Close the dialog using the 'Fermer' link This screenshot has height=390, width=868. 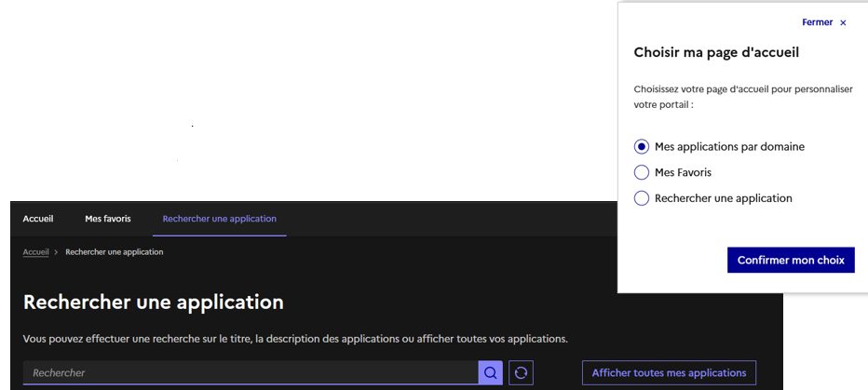817,22
